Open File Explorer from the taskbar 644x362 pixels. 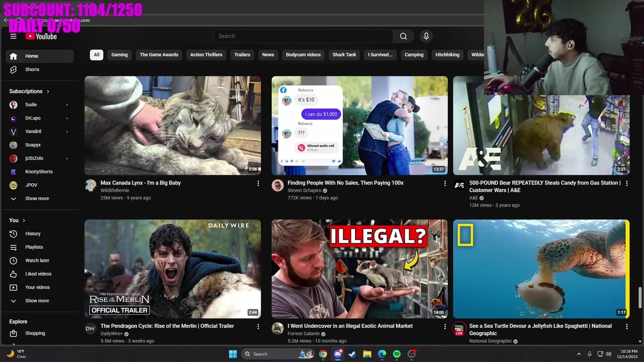pyautogui.click(x=367, y=354)
